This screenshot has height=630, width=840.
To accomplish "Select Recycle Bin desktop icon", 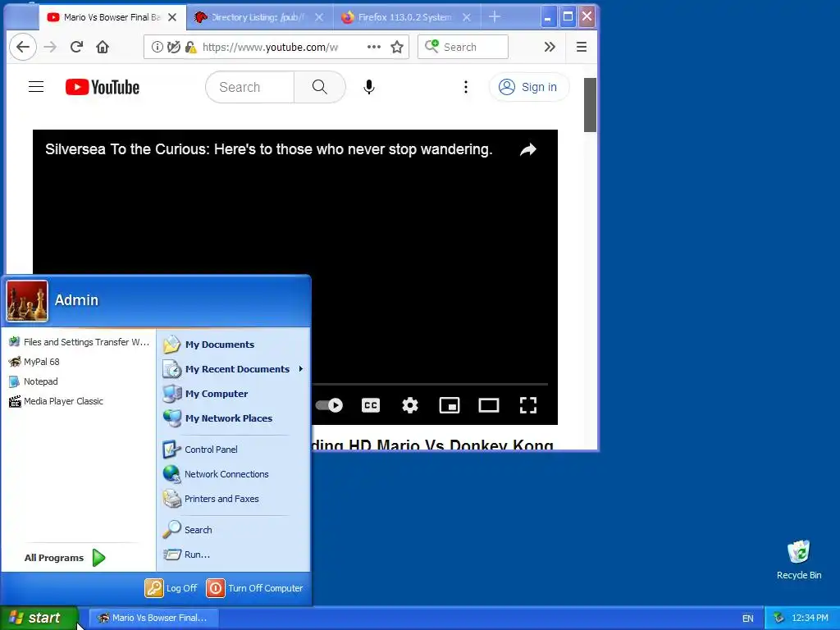I will [799, 559].
